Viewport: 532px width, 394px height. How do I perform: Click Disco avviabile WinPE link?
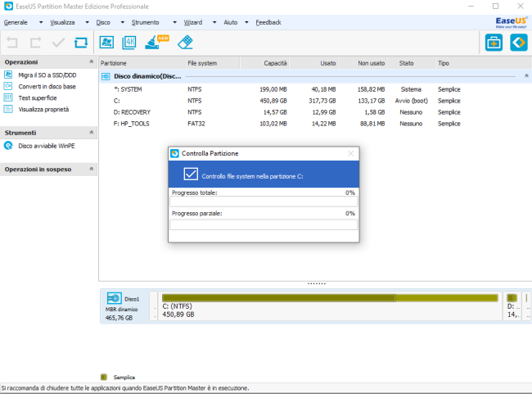tap(47, 146)
